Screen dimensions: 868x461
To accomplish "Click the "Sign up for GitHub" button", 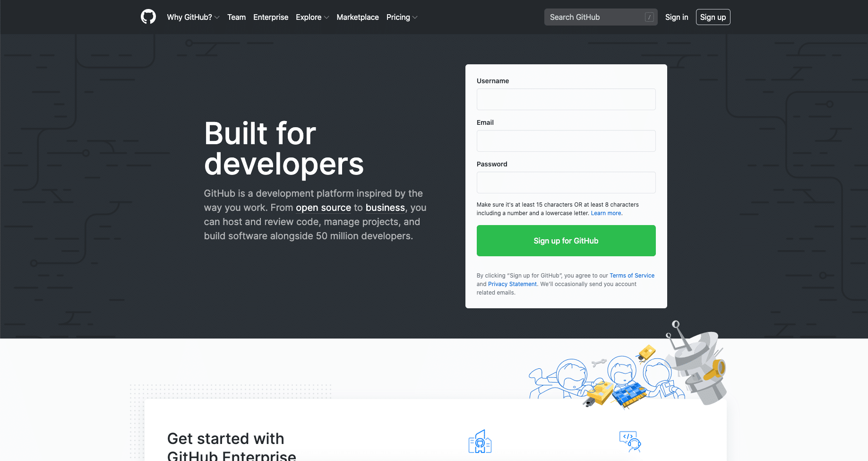I will (x=566, y=241).
